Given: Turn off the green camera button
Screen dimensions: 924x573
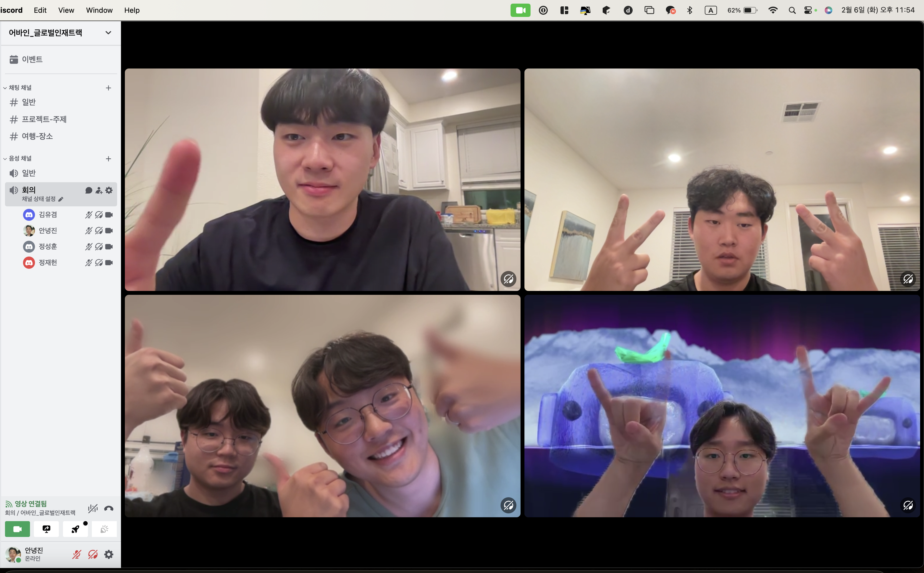Looking at the screenshot, I should (x=17, y=529).
